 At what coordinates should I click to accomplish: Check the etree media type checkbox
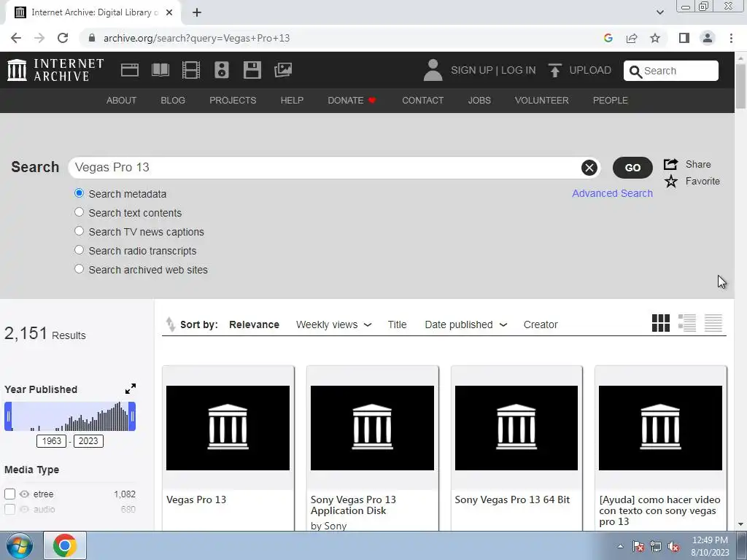(x=9, y=494)
